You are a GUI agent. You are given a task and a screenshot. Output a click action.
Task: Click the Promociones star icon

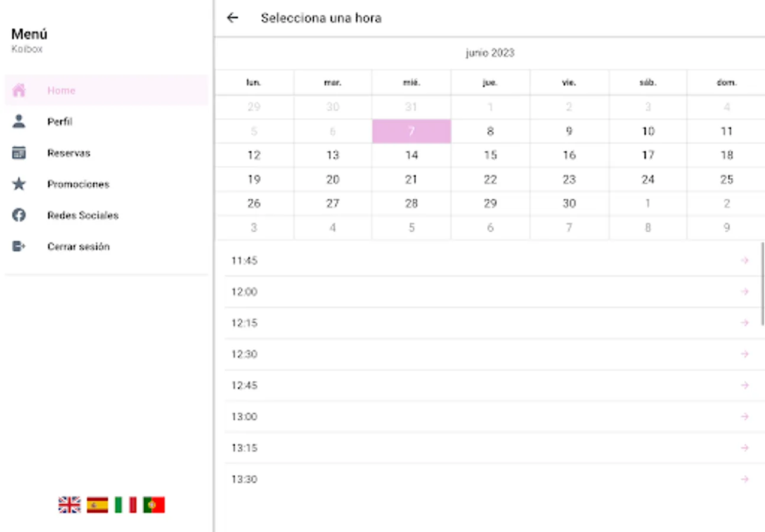(x=19, y=184)
